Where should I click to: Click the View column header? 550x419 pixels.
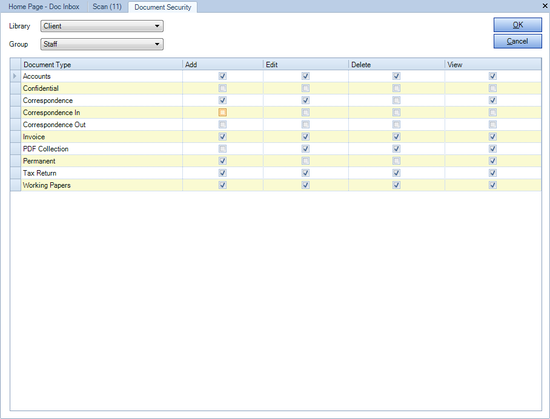pyautogui.click(x=493, y=65)
